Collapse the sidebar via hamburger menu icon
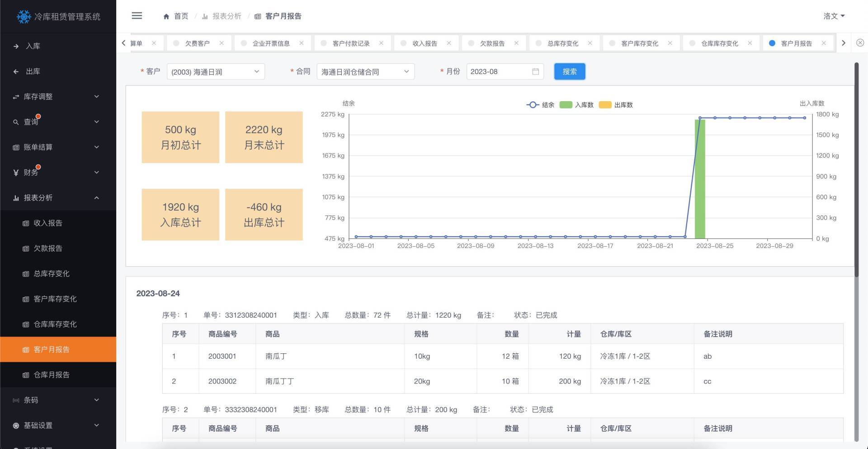 click(137, 15)
